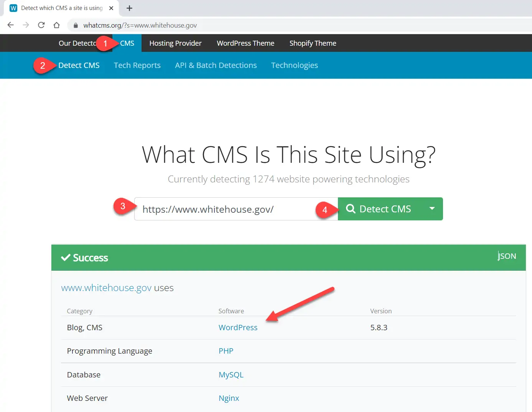Screen dimensions: 532x412
Task: Reload the page with the refresh icon
Action: (41, 25)
